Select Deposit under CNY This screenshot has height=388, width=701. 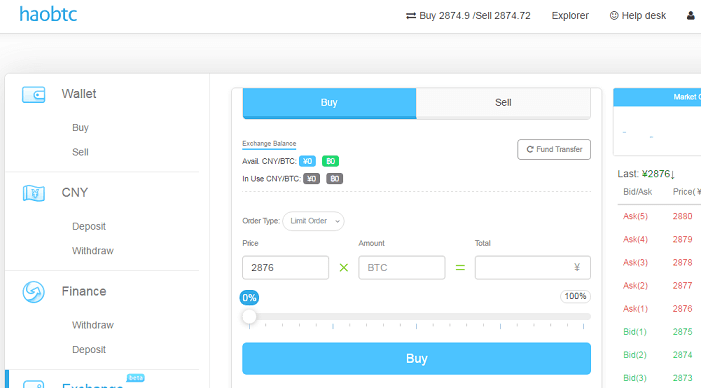pyautogui.click(x=89, y=227)
